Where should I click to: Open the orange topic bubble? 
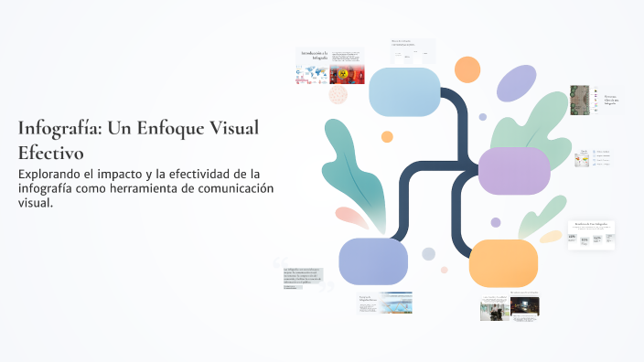coord(503,263)
